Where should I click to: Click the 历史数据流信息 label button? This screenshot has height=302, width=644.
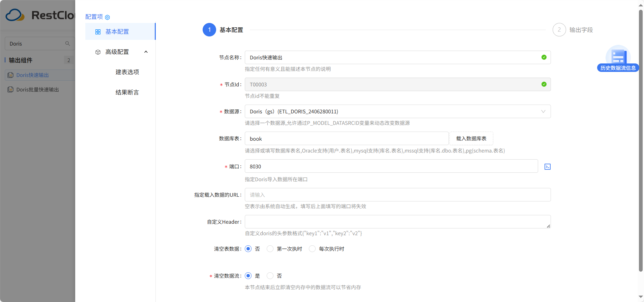click(x=618, y=68)
